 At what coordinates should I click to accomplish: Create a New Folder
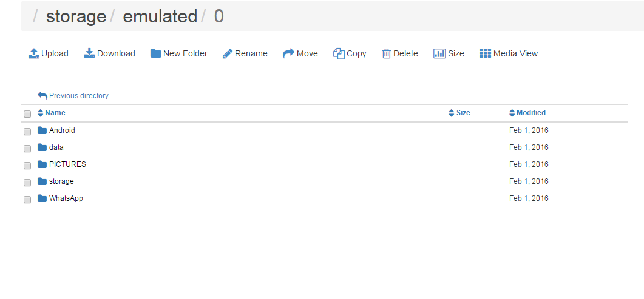178,53
